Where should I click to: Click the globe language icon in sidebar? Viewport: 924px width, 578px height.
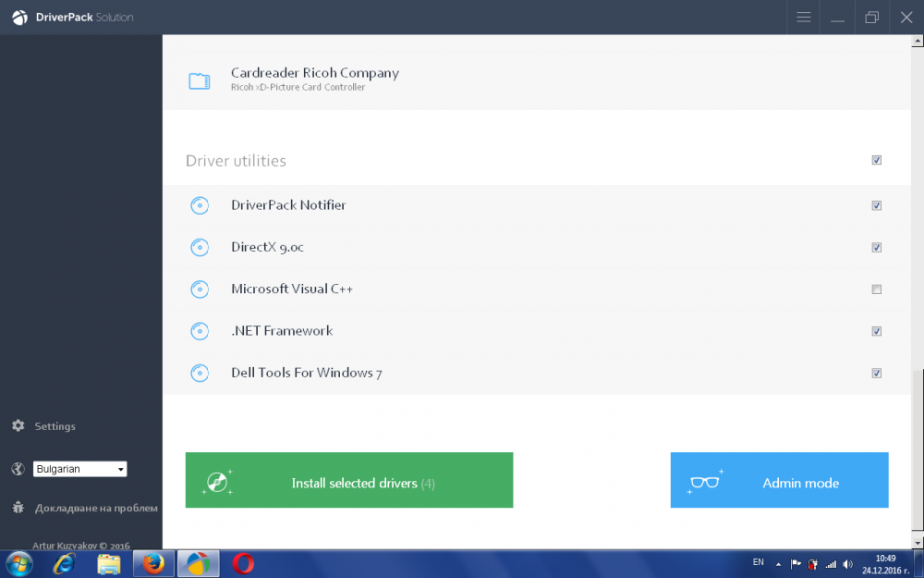[18, 469]
